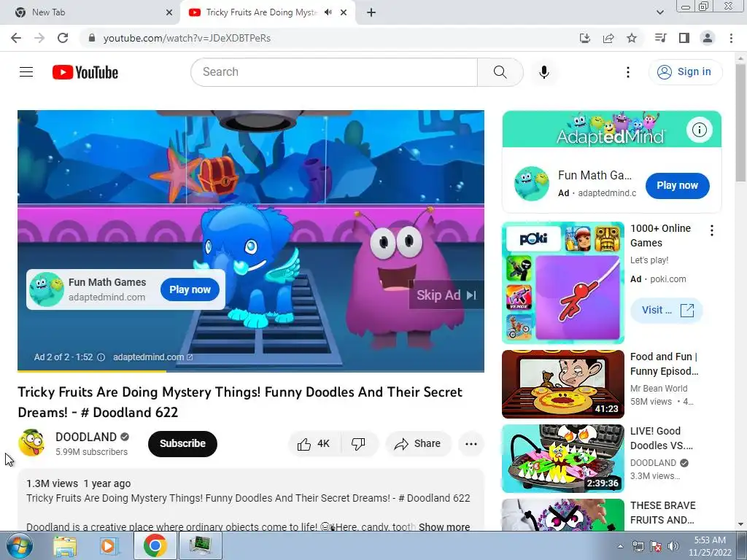Switch to the New Tab tab
This screenshot has width=747, height=560.
pos(90,12)
